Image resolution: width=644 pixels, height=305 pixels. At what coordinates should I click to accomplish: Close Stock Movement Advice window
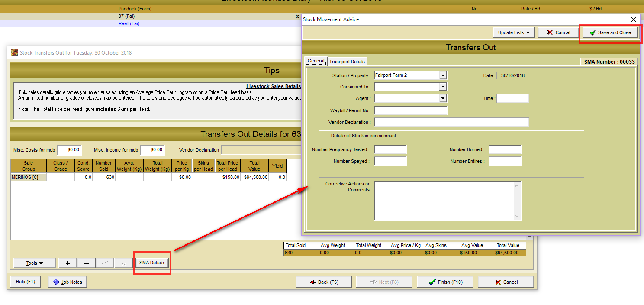[634, 19]
